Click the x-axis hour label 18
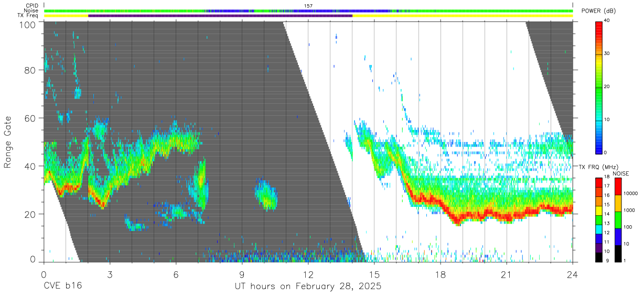The image size is (644, 297). pyautogui.click(x=440, y=274)
